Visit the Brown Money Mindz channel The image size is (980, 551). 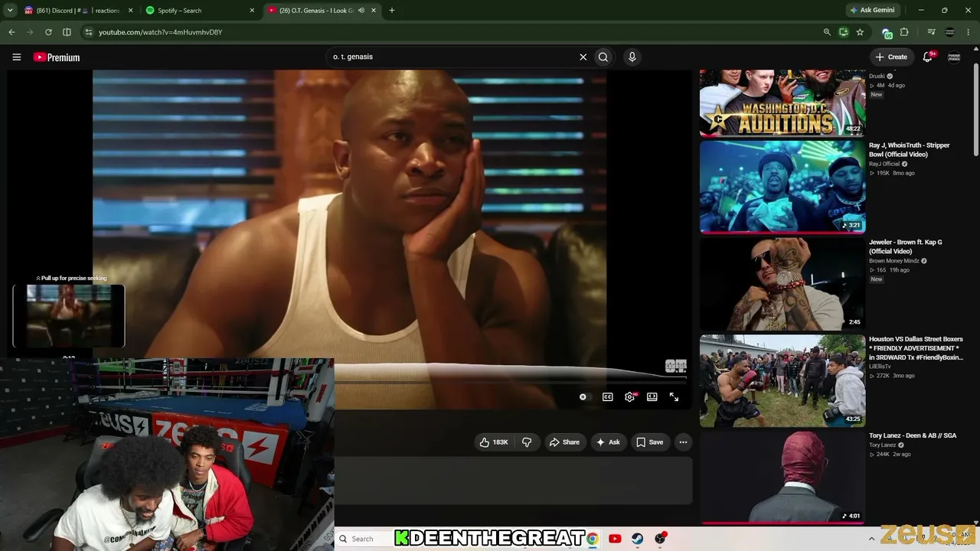893,261
